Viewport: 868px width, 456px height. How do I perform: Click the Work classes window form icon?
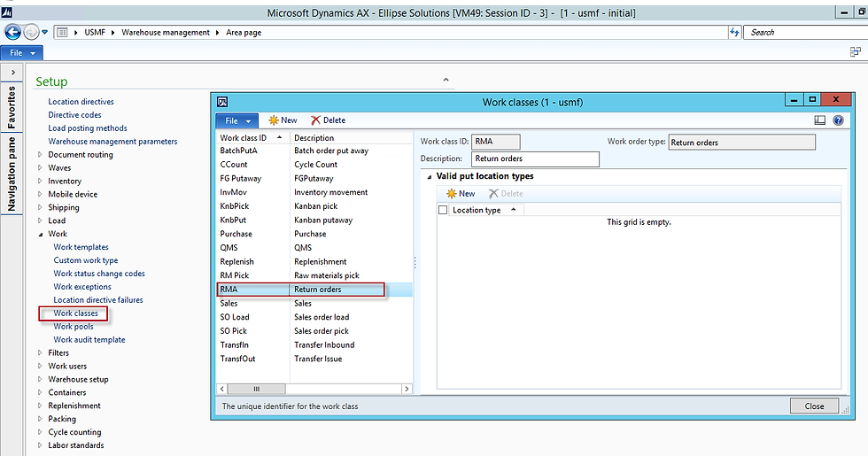click(222, 102)
